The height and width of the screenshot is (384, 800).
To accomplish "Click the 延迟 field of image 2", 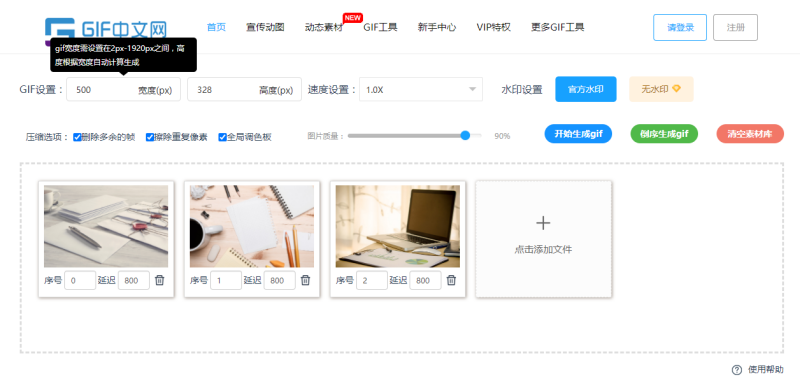I will [426, 280].
